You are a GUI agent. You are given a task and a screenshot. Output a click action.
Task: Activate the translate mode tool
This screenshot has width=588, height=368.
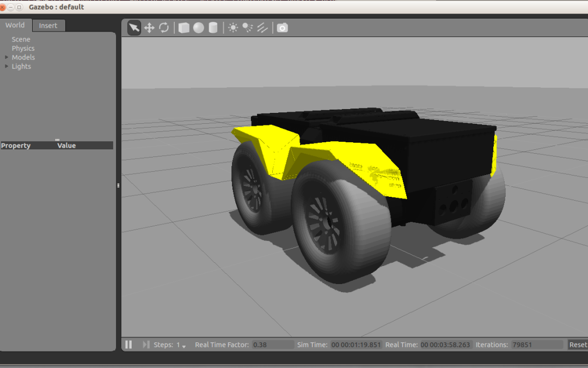point(149,28)
